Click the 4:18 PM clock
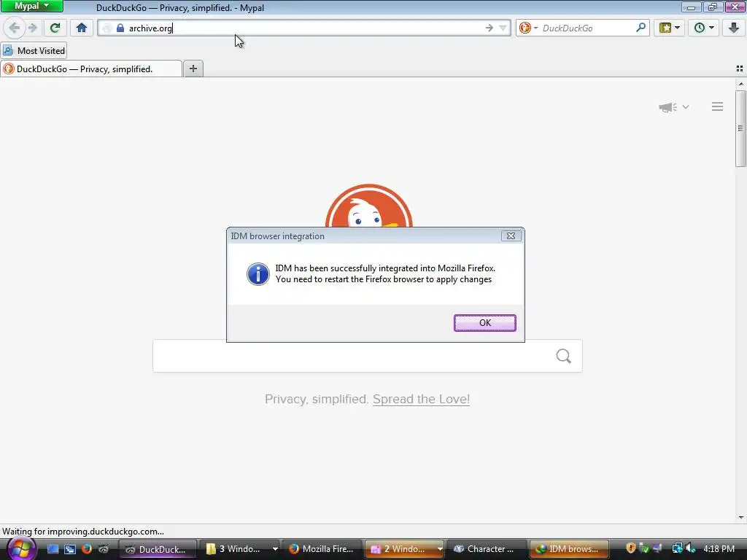 tap(719, 549)
